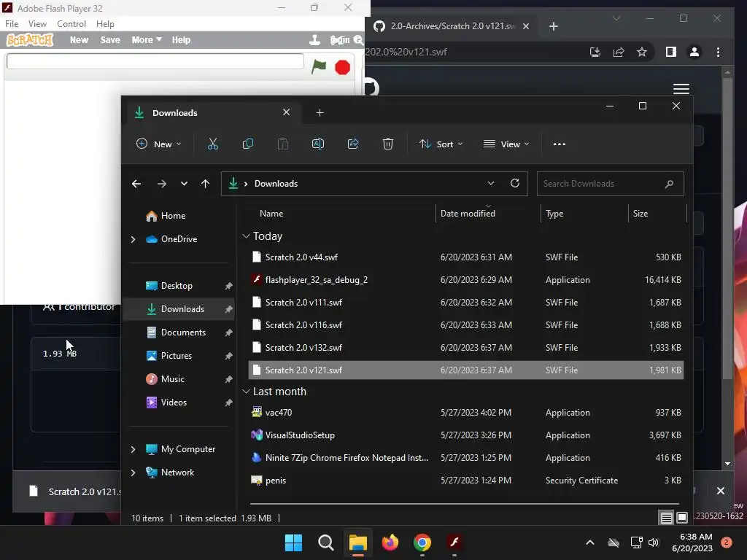
Task: Click the Paste clipboard icon in Explorer
Action: pyautogui.click(x=283, y=144)
